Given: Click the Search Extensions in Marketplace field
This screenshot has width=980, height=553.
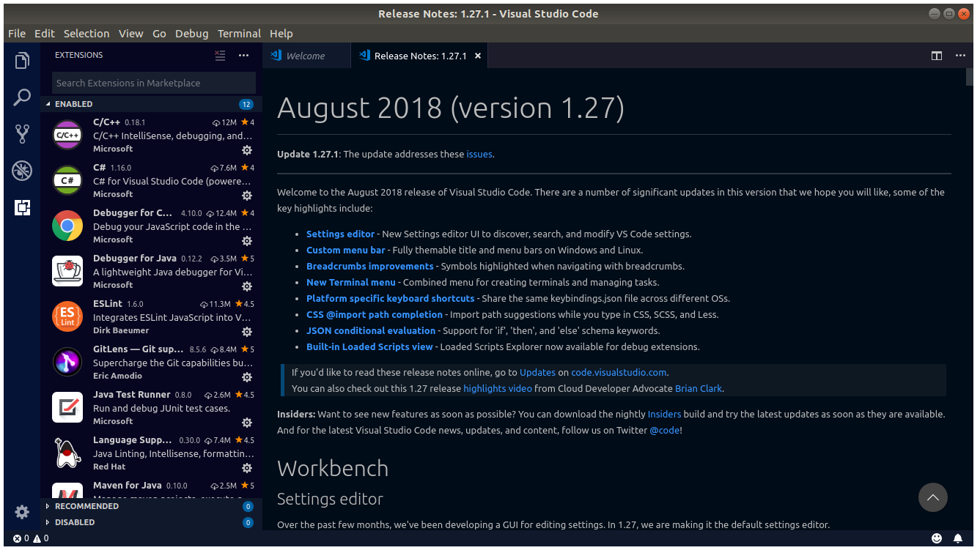Looking at the screenshot, I should tap(154, 83).
